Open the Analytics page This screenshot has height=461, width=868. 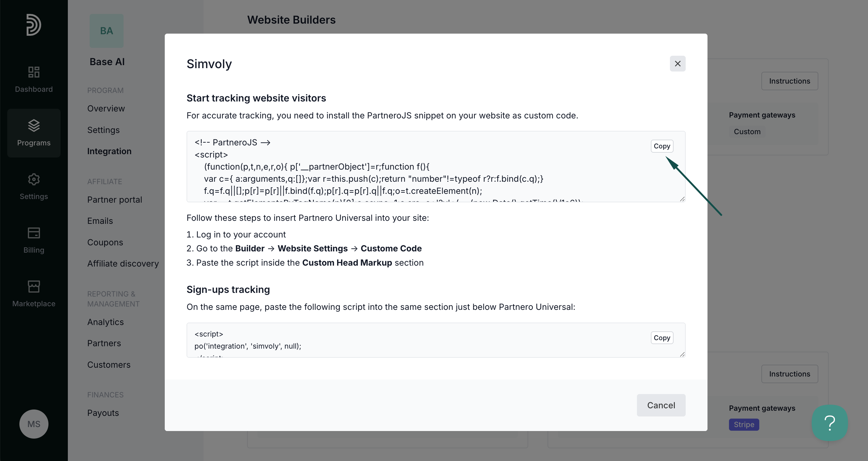coord(105,322)
